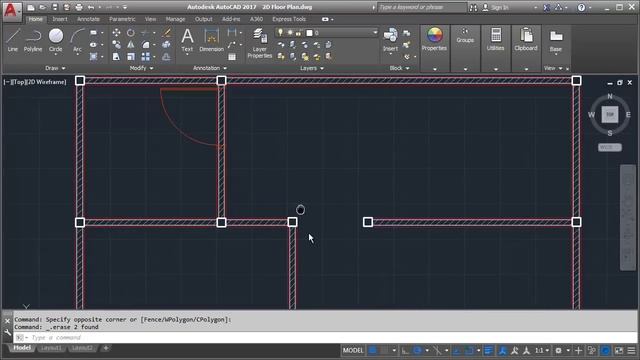Image resolution: width=640 pixels, height=360 pixels.
Task: Expand the Draw panel
Action: [55, 68]
